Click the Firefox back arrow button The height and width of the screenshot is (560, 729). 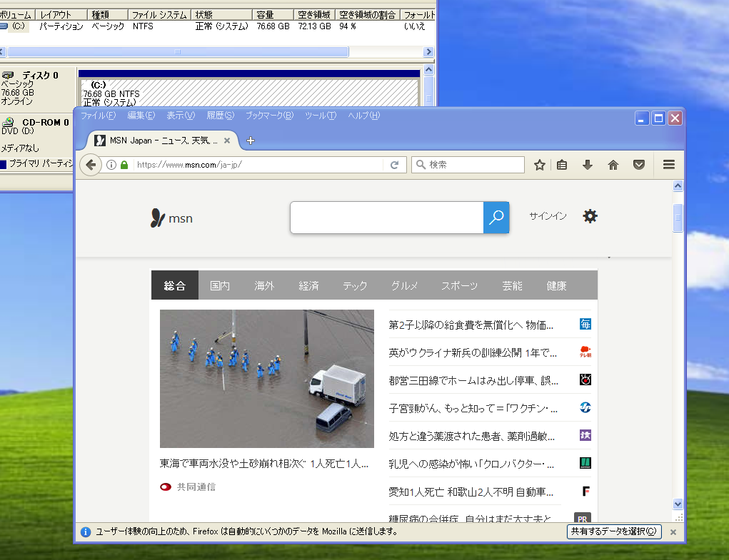click(x=91, y=165)
